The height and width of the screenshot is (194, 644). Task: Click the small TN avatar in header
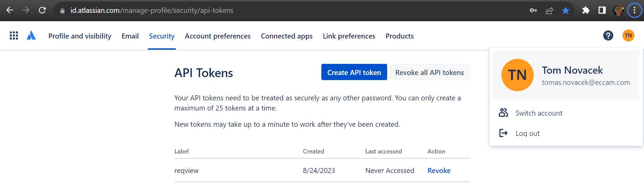[628, 35]
